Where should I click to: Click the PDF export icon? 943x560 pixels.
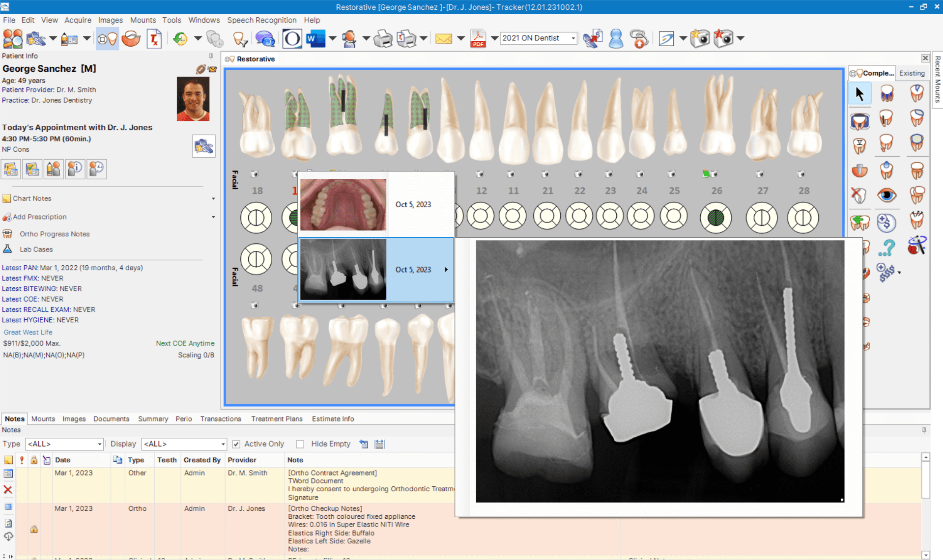[478, 38]
